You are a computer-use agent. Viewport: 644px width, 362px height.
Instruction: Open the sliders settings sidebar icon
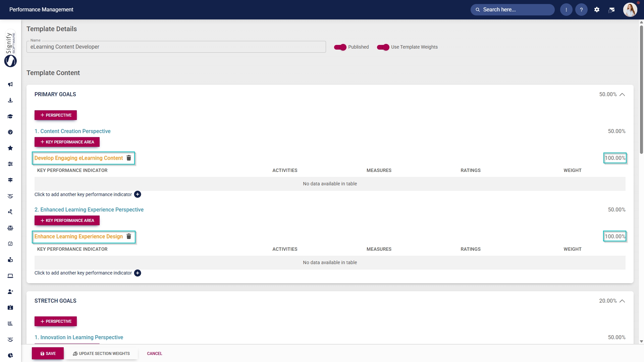coord(10,164)
